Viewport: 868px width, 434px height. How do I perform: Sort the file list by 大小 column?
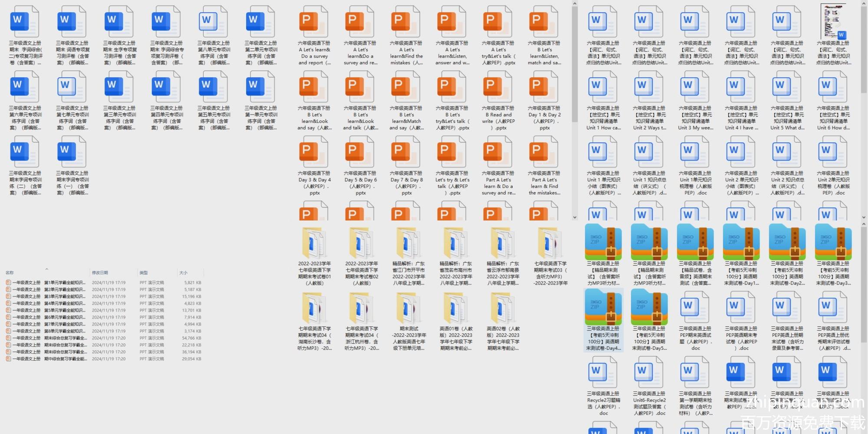pos(183,273)
